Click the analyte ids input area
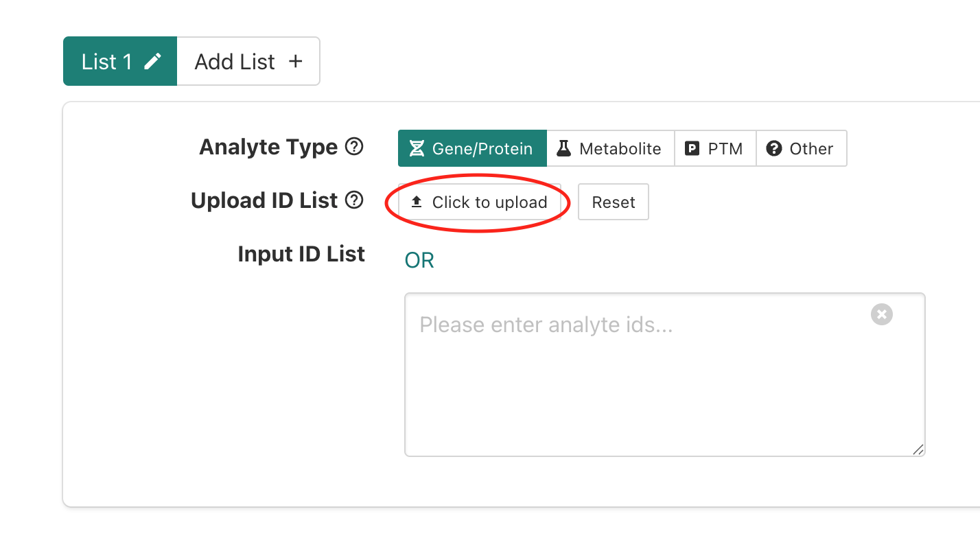The height and width of the screenshot is (538, 980). pos(664,374)
